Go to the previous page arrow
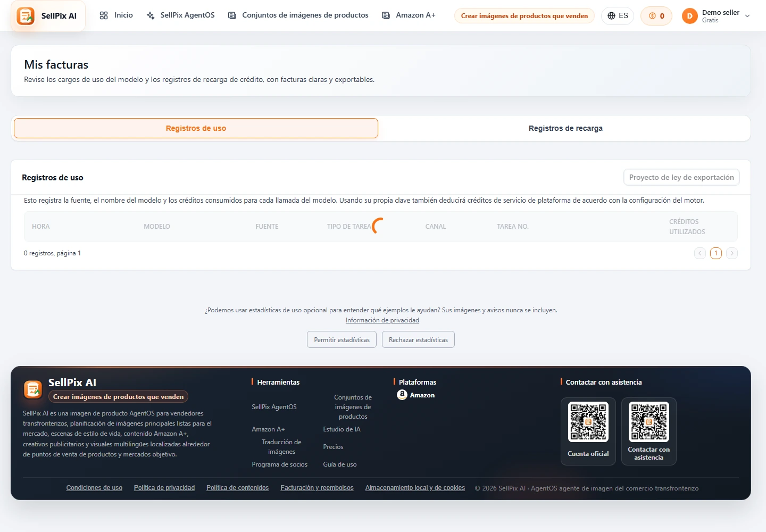The width and height of the screenshot is (766, 532). (700, 253)
